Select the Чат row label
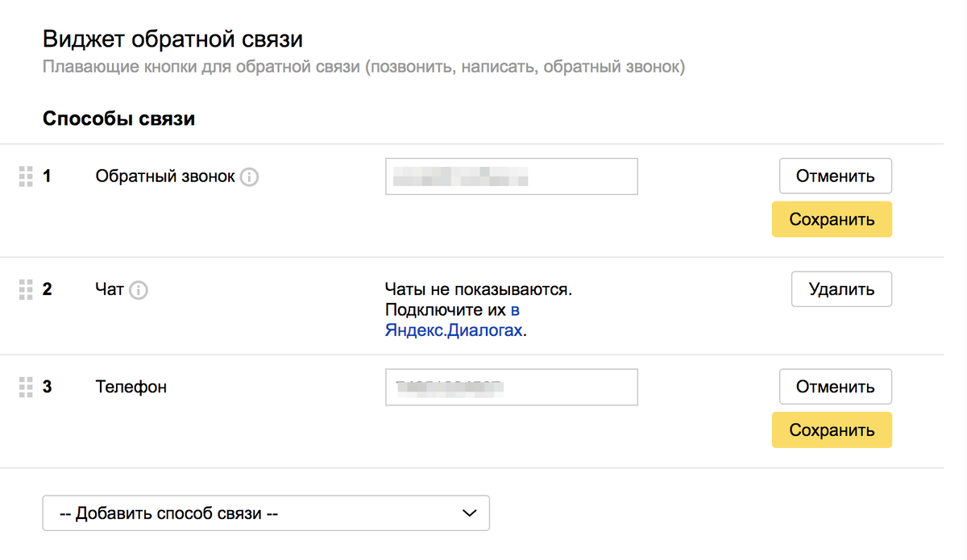This screenshot has width=967, height=560. pyautogui.click(x=109, y=289)
